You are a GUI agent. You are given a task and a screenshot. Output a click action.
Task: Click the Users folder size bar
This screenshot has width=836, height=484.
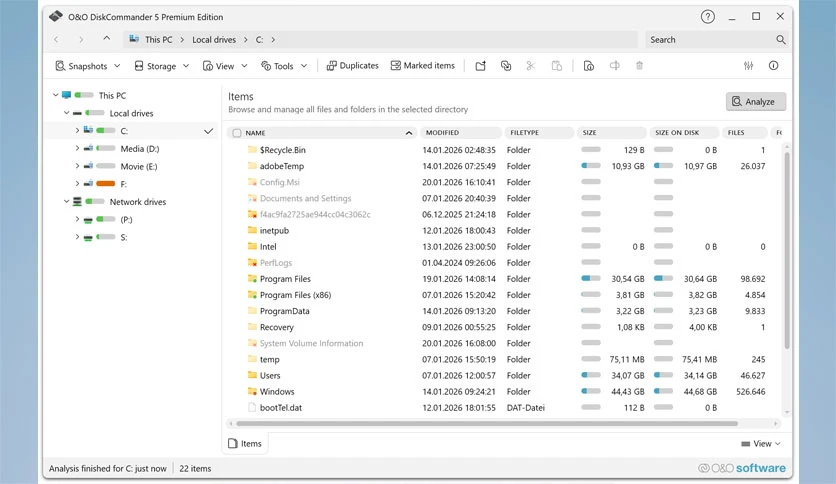click(x=591, y=375)
